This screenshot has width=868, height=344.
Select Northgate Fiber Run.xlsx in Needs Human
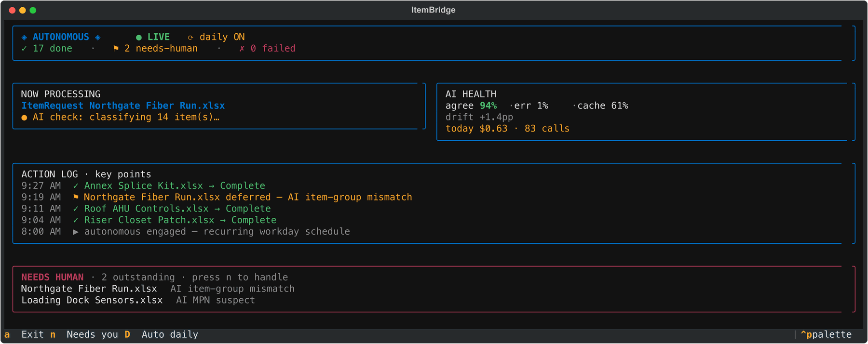pos(89,289)
